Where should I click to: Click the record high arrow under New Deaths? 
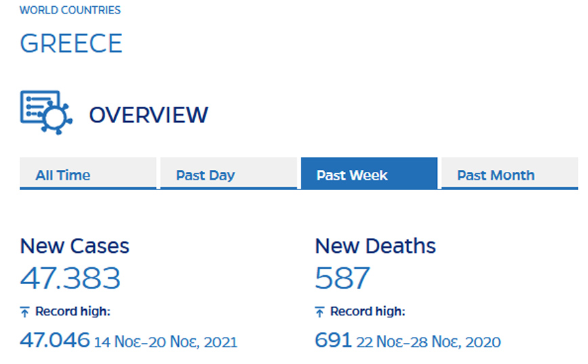(320, 312)
